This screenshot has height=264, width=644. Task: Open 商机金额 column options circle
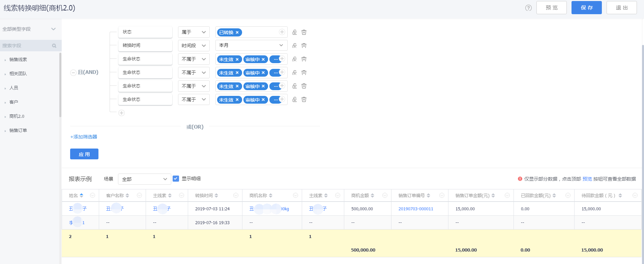click(385, 195)
